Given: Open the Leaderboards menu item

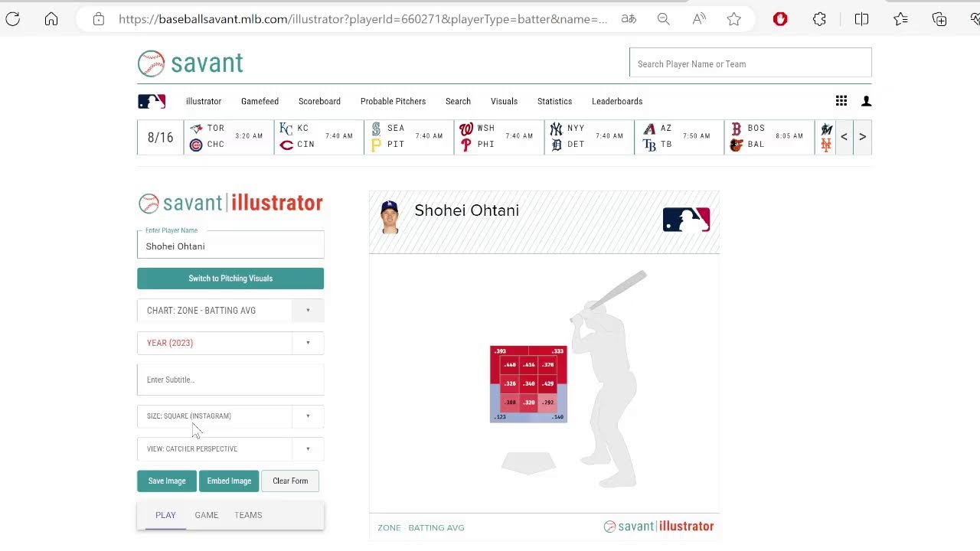Looking at the screenshot, I should point(617,101).
